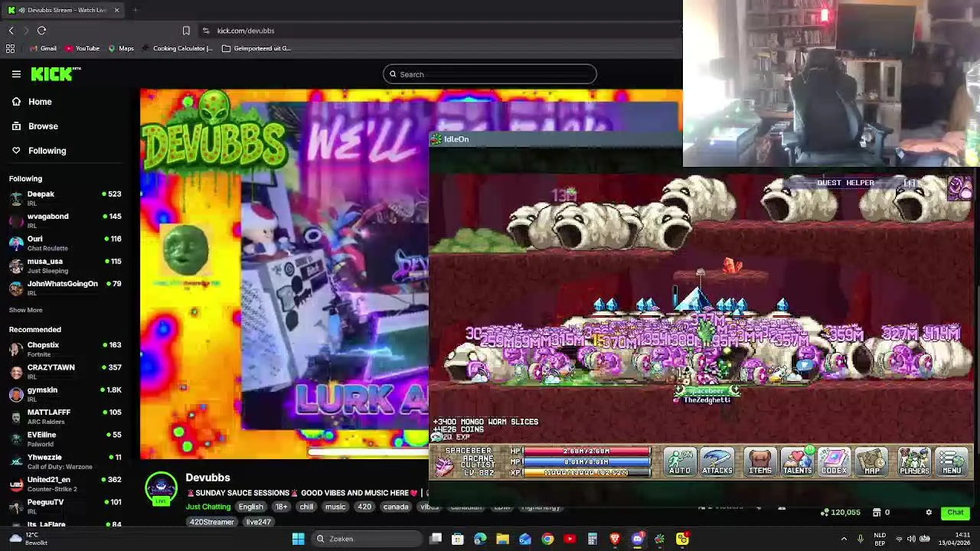Open Ouri's Chat Roulette channel

65,243
